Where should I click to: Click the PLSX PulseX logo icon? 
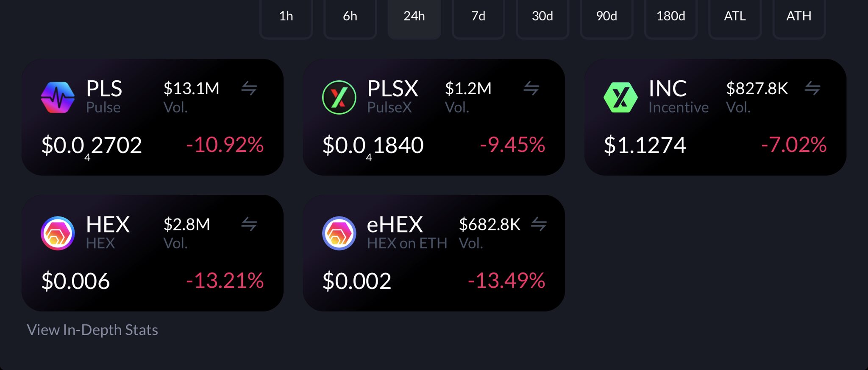pos(339,98)
